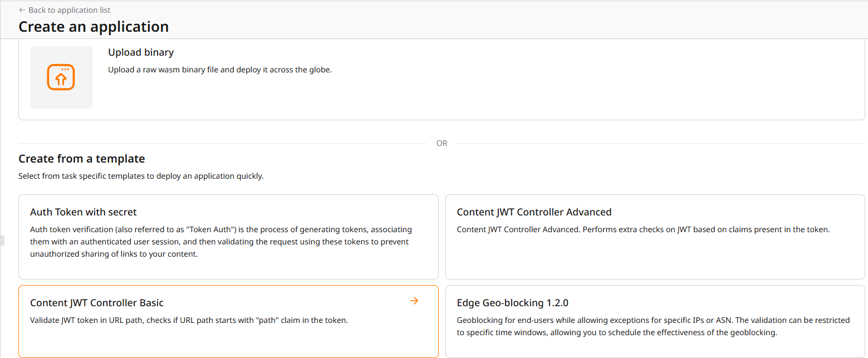
Task: Click the "Validate JWT token in URL path" text
Action: tap(189, 320)
